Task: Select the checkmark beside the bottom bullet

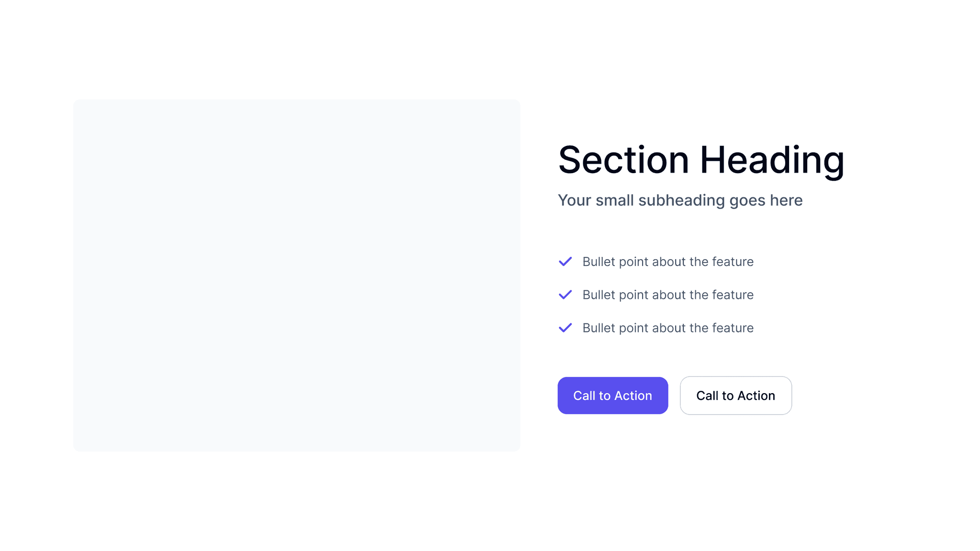Action: point(565,328)
